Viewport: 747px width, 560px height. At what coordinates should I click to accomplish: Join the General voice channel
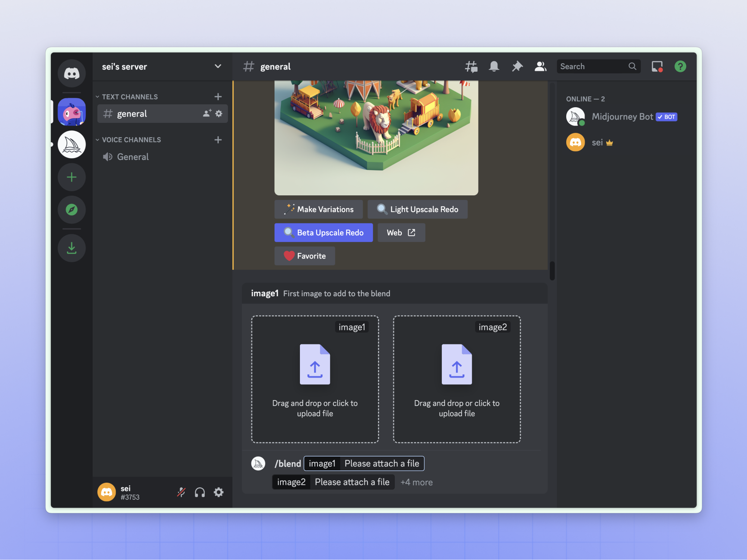pyautogui.click(x=133, y=157)
